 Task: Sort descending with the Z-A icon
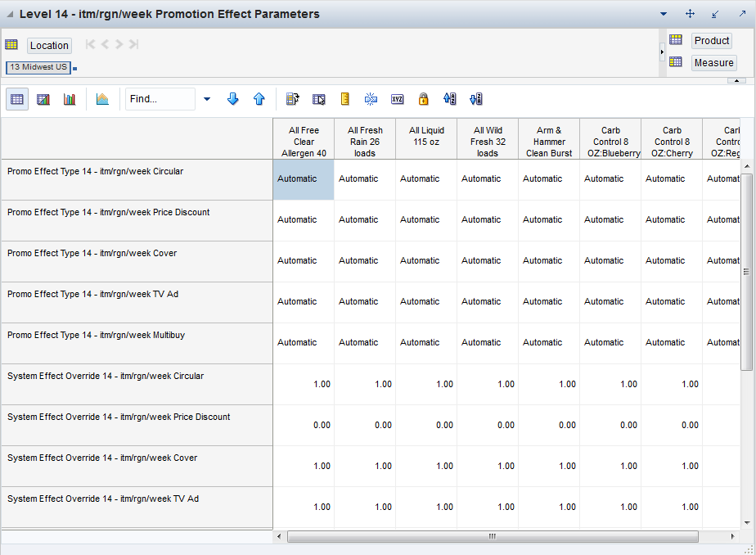[476, 99]
